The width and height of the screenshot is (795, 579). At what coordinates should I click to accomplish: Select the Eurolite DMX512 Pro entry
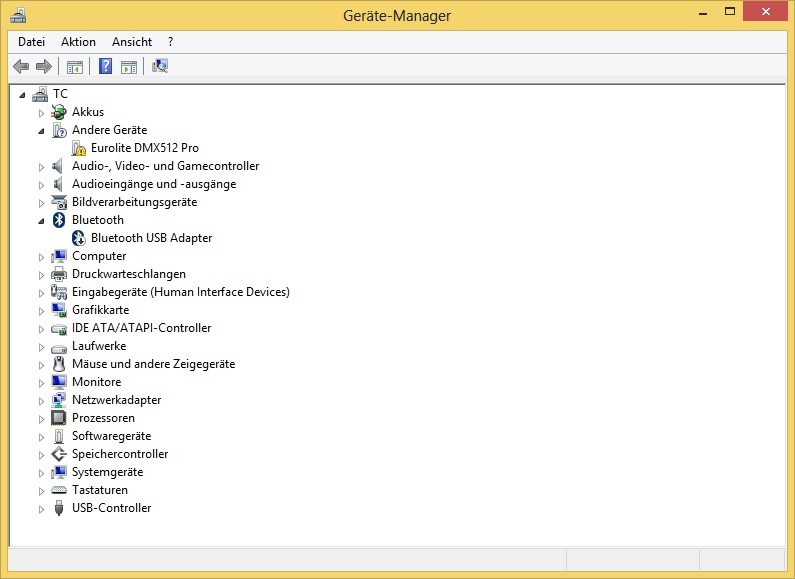click(x=144, y=148)
